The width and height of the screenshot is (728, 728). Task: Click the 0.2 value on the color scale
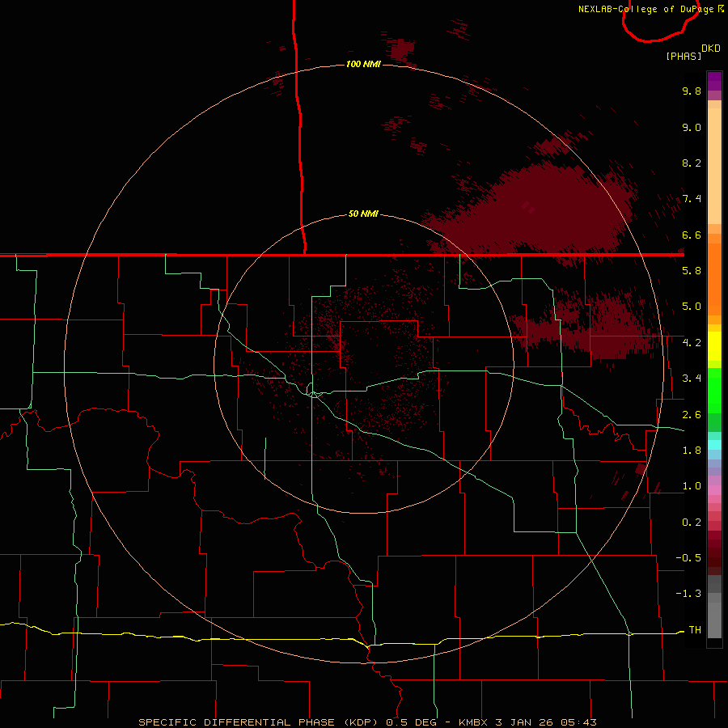[x=692, y=523]
